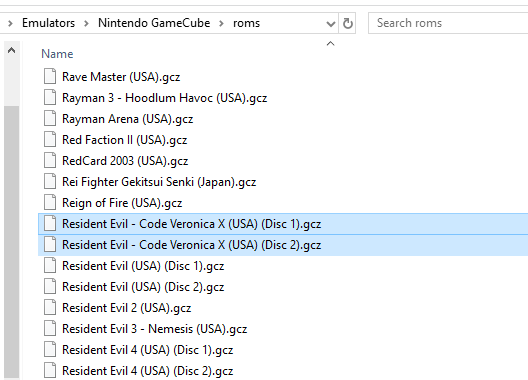Screen dimensions: 528x380
Task: Sort files by the Name column header
Action: tap(57, 54)
